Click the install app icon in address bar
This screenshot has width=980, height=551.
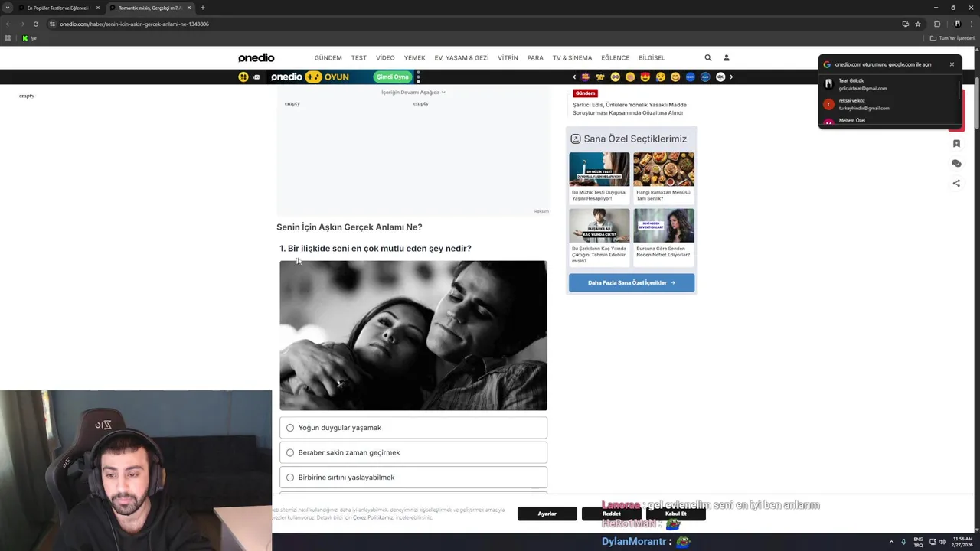(906, 24)
